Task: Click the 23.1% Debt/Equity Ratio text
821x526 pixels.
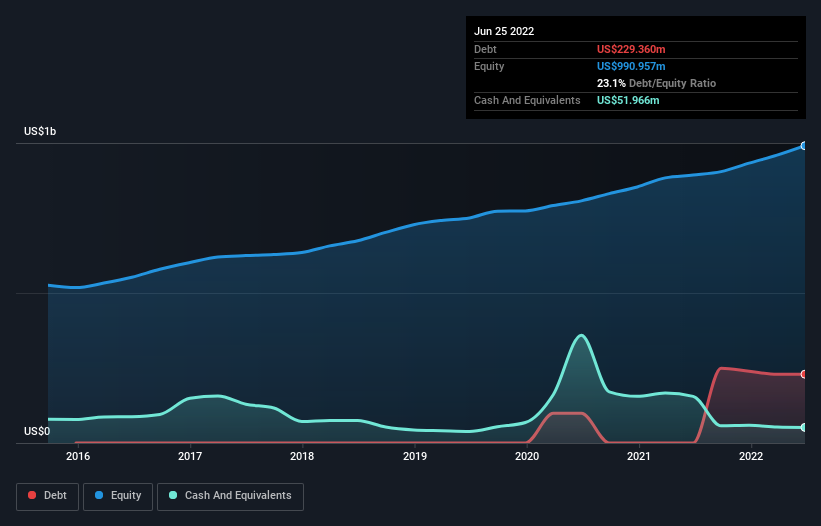Action: coord(656,83)
